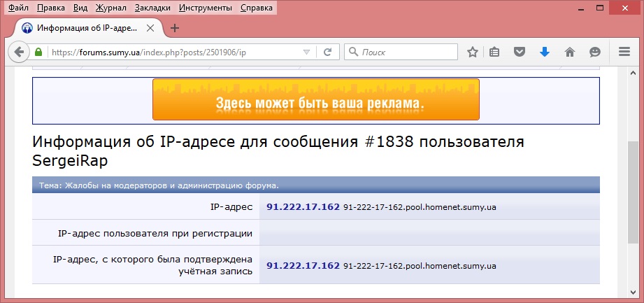Expand the URL history dropdown arrow
Image resolution: width=644 pixels, height=303 pixels.
click(x=306, y=52)
